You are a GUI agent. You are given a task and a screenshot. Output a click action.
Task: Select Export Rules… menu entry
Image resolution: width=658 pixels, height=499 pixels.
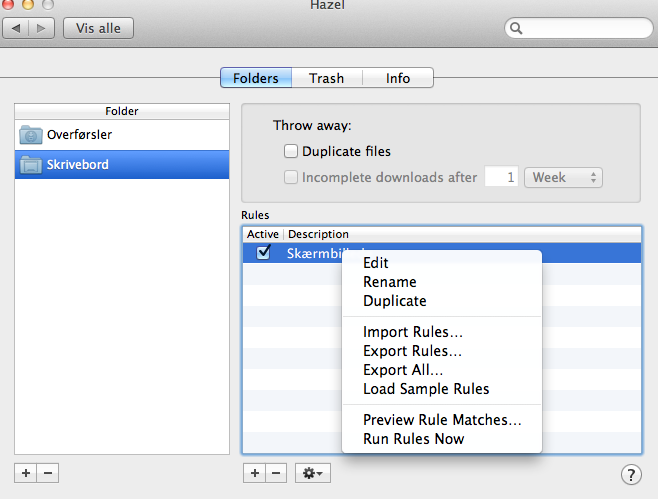coord(442,350)
